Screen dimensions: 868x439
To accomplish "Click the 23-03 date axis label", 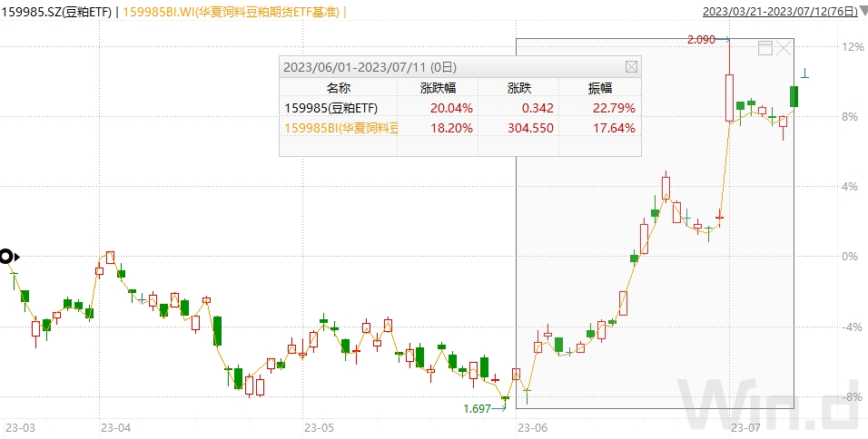I will [x=19, y=428].
